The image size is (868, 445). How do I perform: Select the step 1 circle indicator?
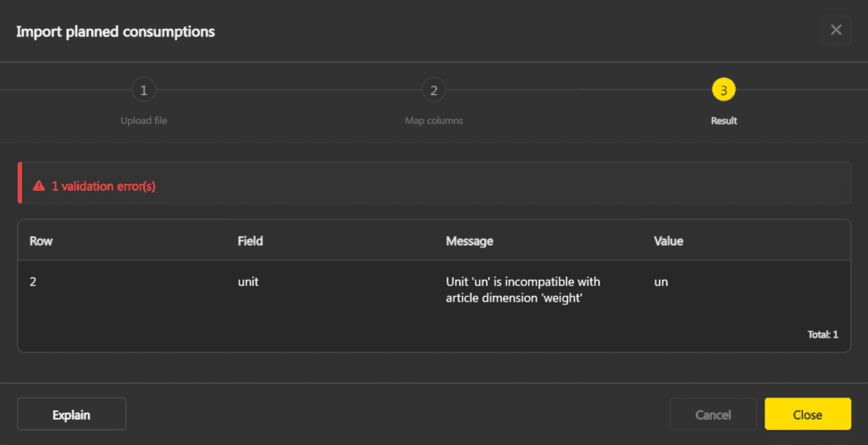[x=144, y=90]
